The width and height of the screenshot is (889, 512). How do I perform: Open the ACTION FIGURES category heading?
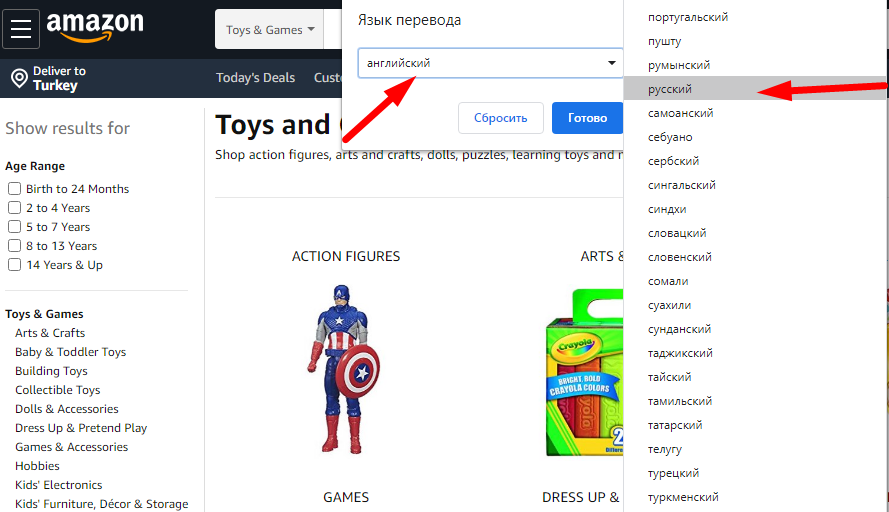tap(346, 256)
